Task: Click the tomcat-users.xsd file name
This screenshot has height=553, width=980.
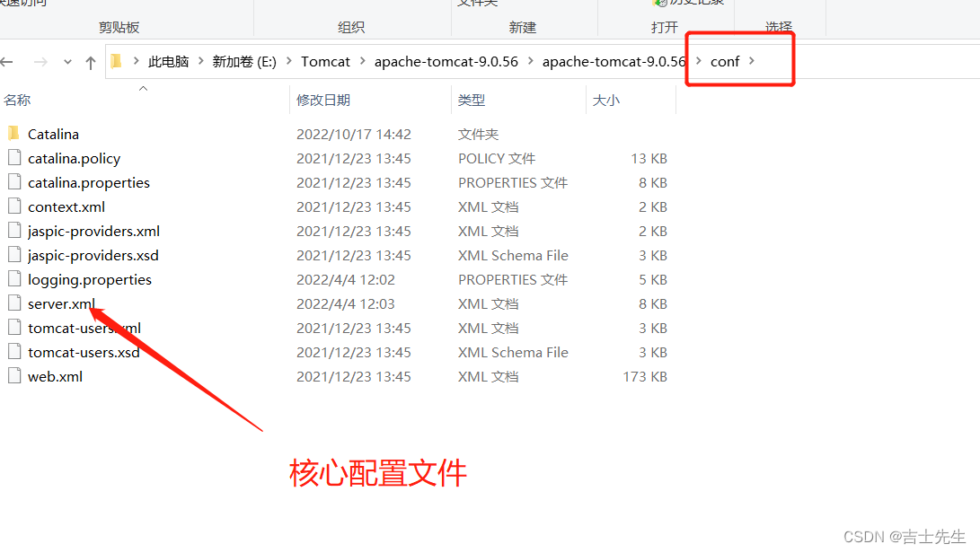Action: tap(84, 353)
